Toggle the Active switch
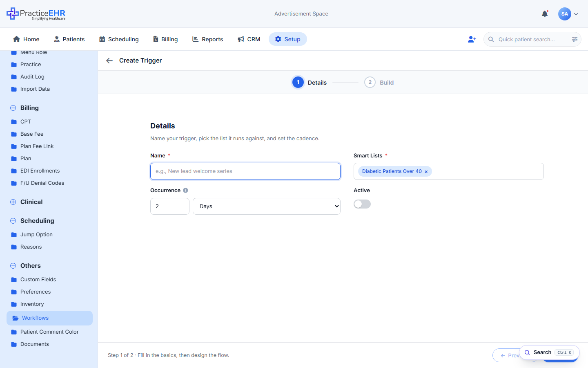Screen dimensions: 588x368 (362, 204)
